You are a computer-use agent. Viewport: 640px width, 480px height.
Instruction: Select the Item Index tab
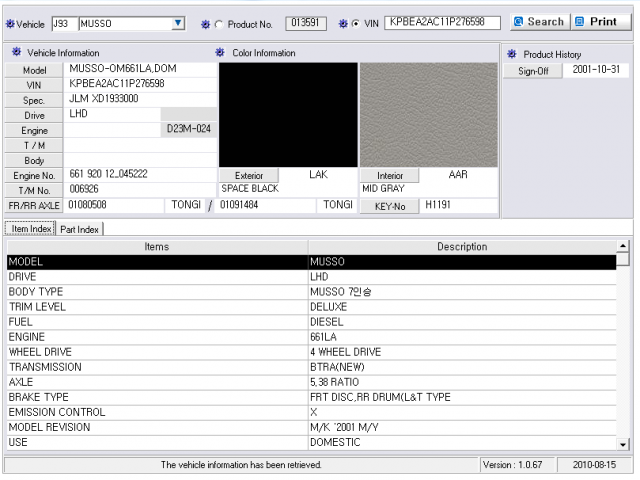[x=31, y=229]
